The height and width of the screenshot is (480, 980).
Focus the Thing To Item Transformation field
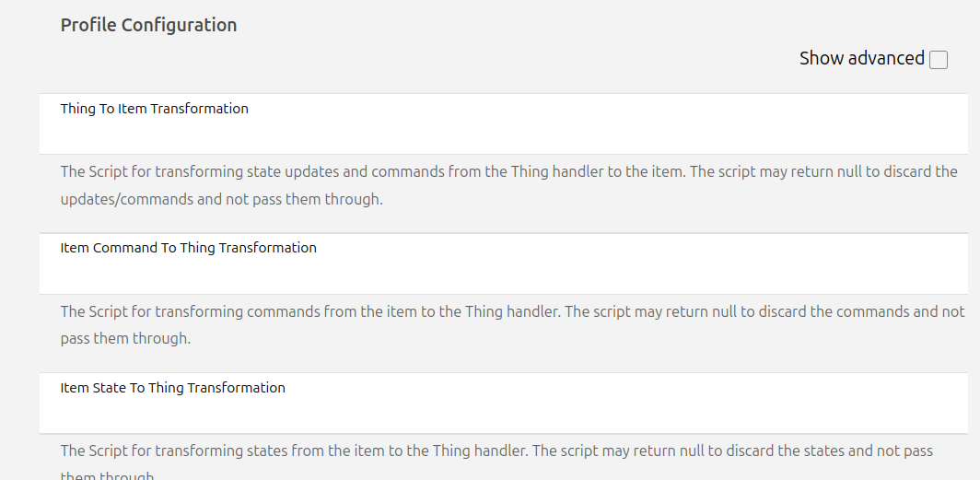point(503,134)
